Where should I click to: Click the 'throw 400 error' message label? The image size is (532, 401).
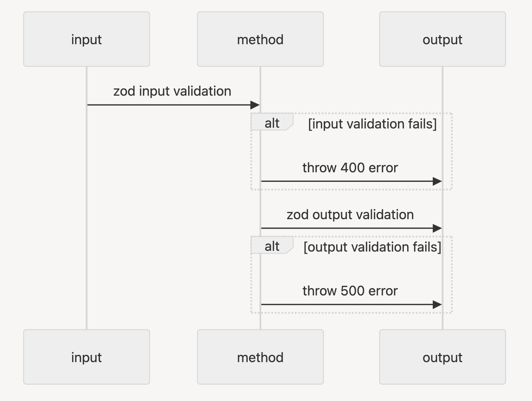click(x=350, y=168)
